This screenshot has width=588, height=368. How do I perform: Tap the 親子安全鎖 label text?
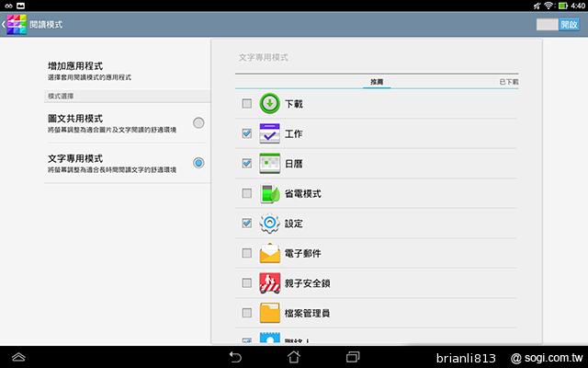point(307,283)
